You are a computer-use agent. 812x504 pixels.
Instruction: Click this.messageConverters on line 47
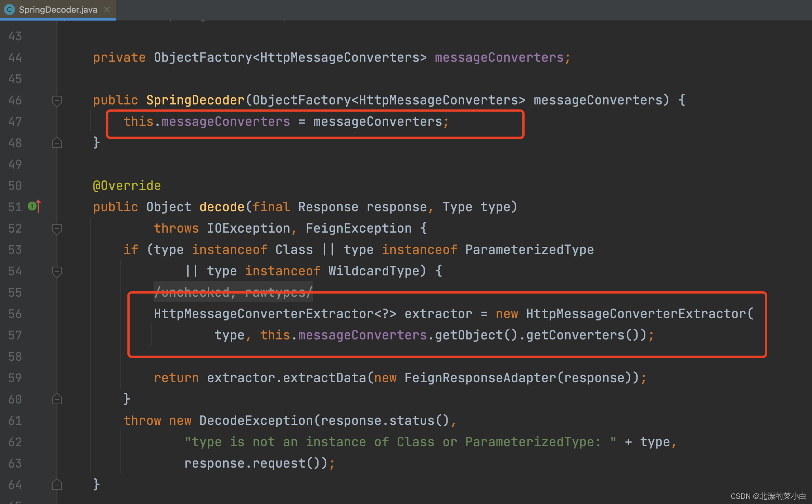click(x=207, y=121)
